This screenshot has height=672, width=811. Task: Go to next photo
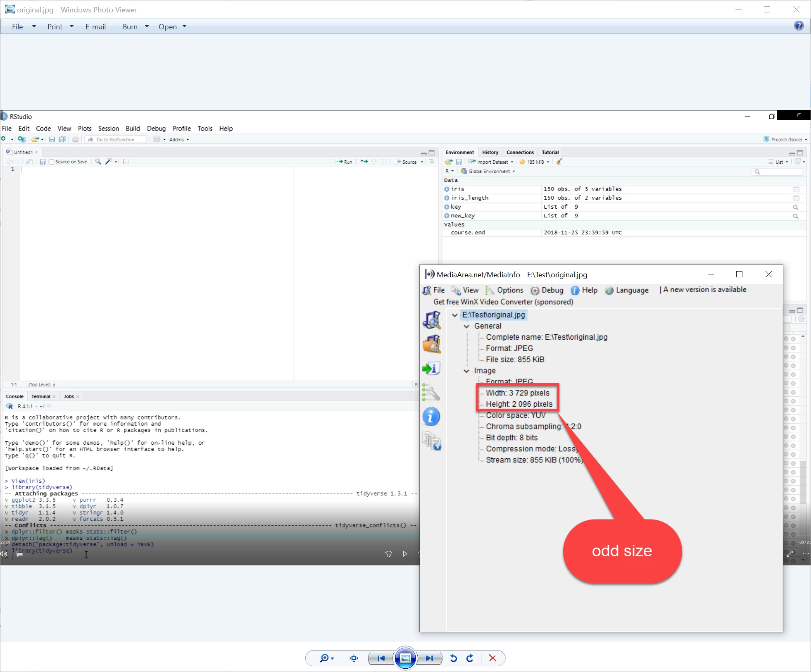point(429,658)
